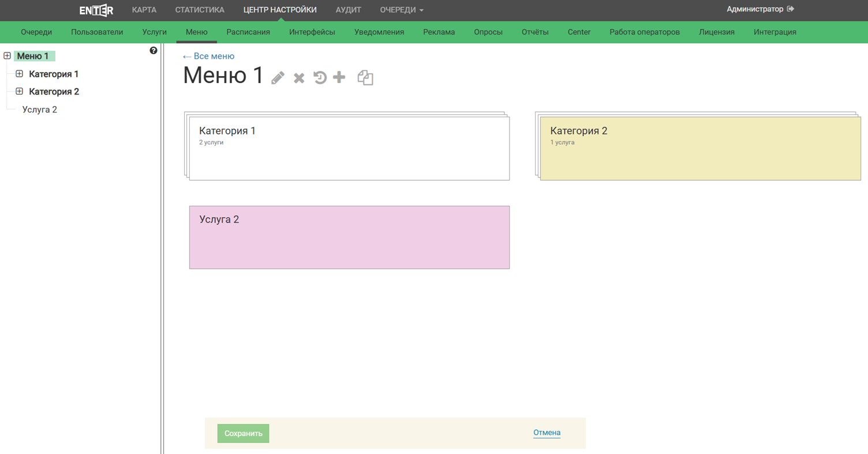Click the logout icon next to Администратор

[x=791, y=9]
